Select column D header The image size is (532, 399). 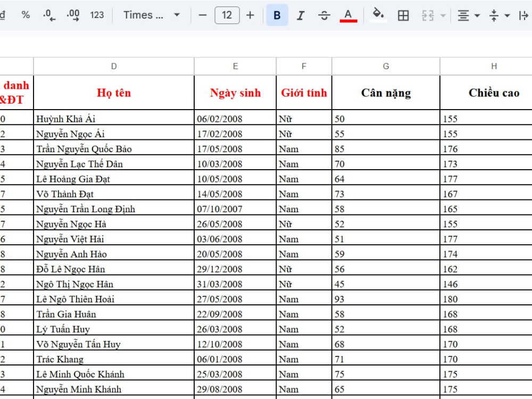(x=114, y=66)
